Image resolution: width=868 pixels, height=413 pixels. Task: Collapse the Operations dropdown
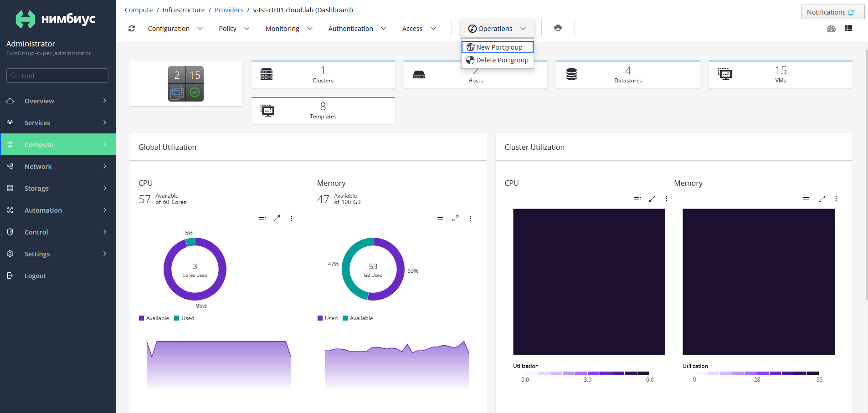(x=497, y=29)
